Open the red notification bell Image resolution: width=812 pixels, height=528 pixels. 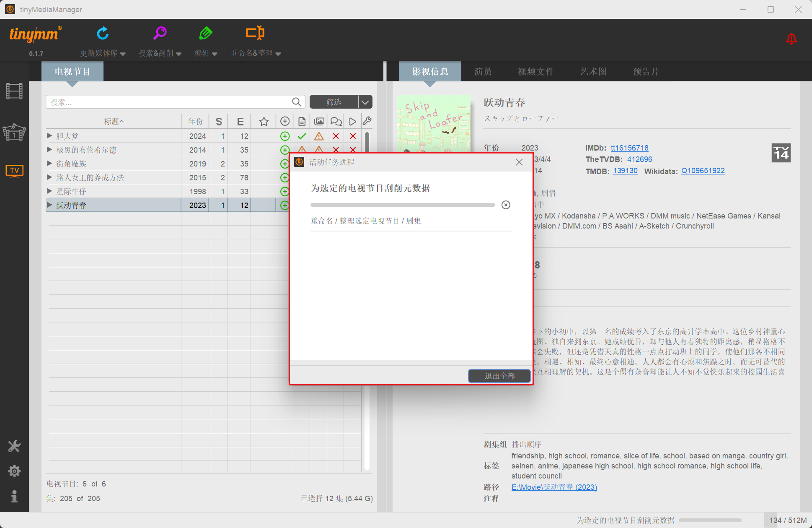tap(791, 39)
